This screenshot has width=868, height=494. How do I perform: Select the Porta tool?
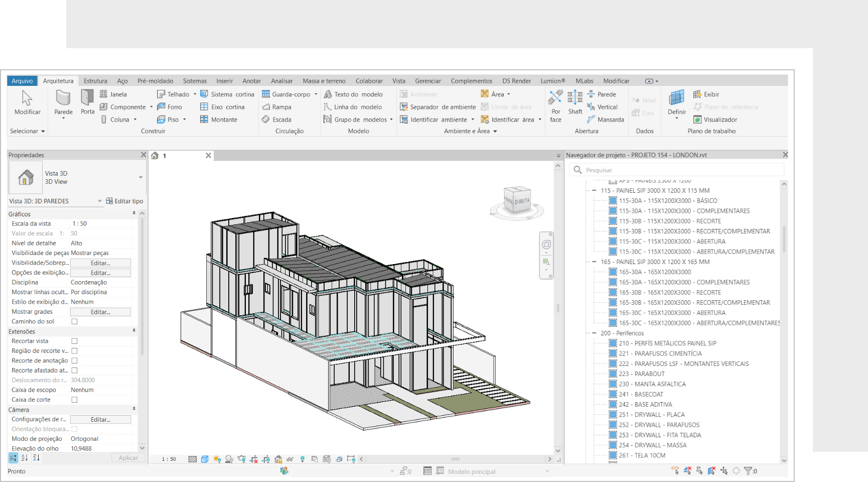[87, 104]
